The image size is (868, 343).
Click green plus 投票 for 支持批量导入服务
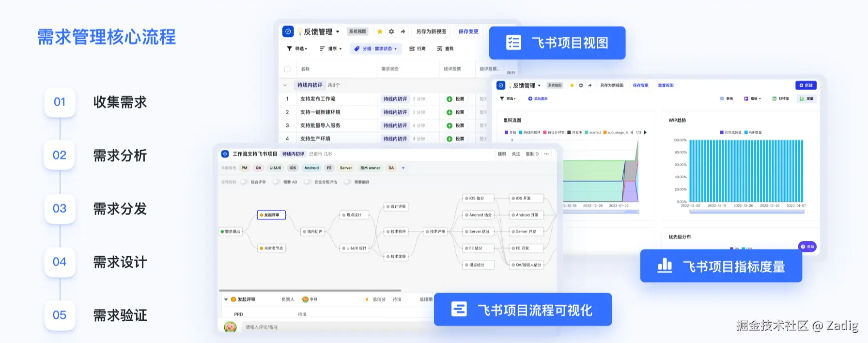click(449, 125)
